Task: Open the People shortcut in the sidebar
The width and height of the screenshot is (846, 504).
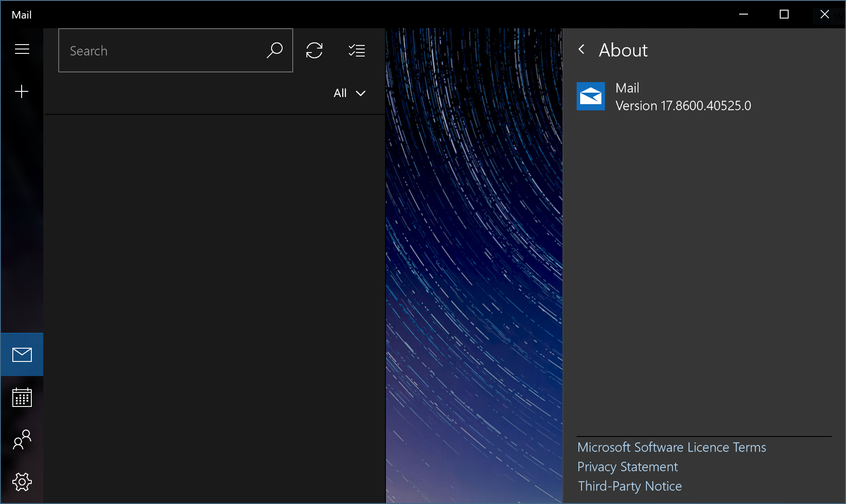Action: [x=22, y=440]
